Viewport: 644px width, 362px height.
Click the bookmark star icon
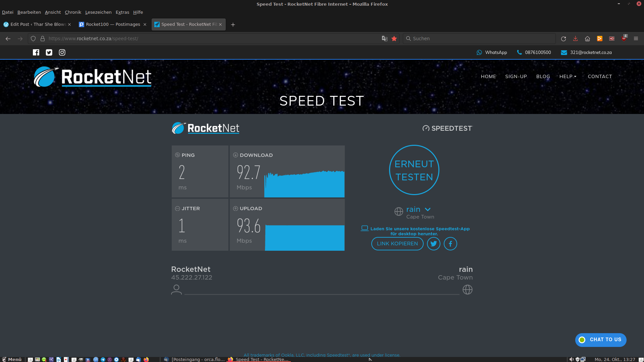(x=394, y=39)
